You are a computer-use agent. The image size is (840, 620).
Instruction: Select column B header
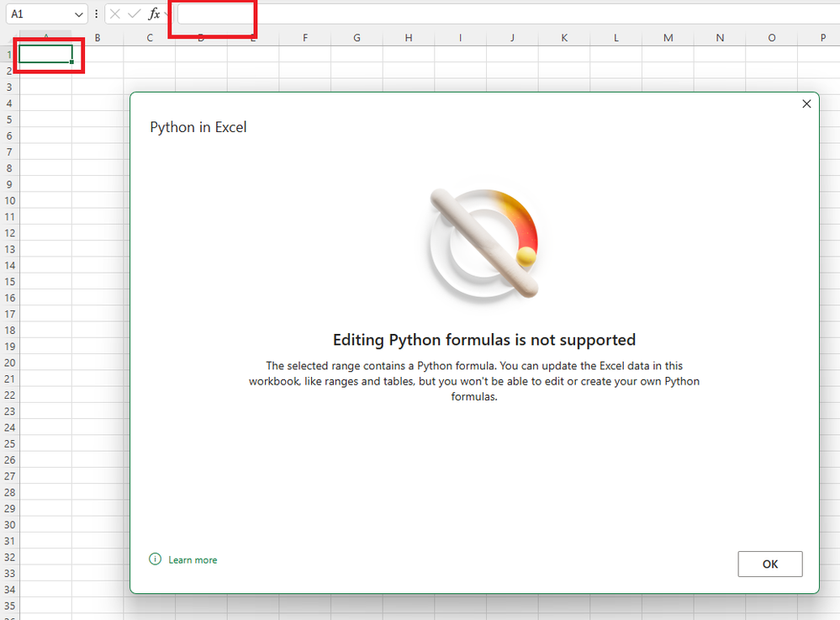pyautogui.click(x=98, y=38)
